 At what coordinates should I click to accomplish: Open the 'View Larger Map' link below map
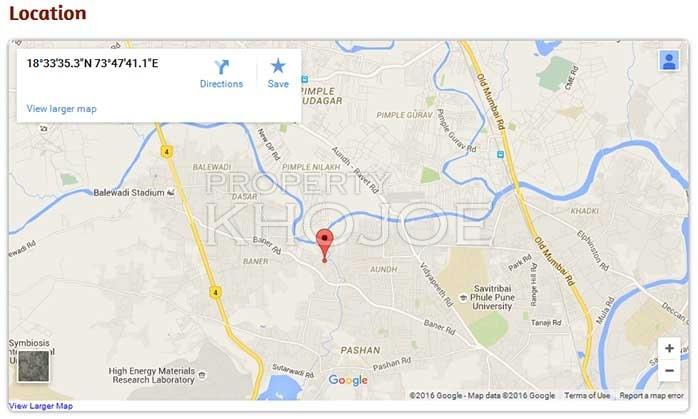pos(41,406)
